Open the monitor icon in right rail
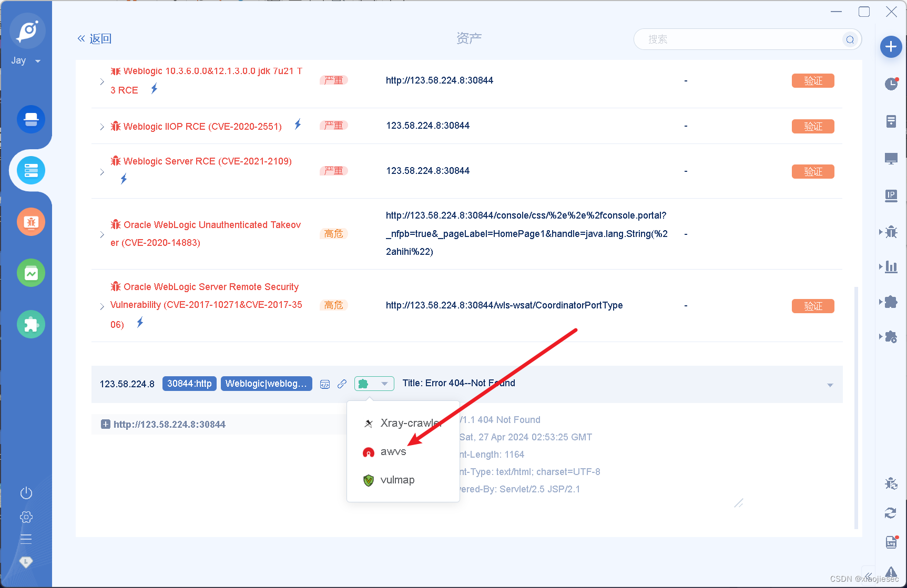The height and width of the screenshot is (588, 907). click(x=891, y=159)
